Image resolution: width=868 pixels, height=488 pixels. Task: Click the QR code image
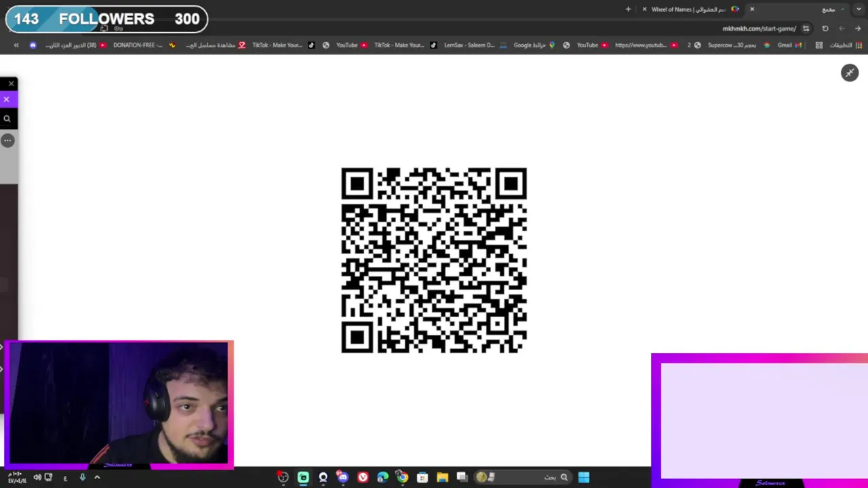coord(434,260)
